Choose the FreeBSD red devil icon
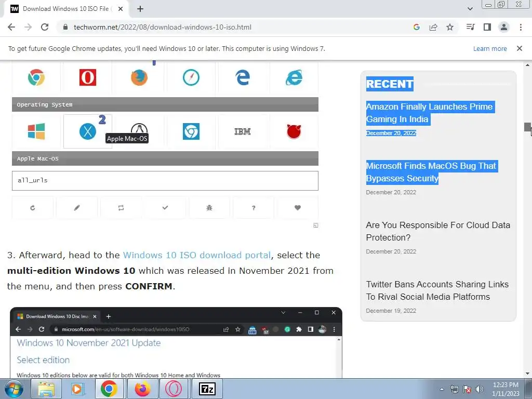The image size is (532, 399). [294, 131]
